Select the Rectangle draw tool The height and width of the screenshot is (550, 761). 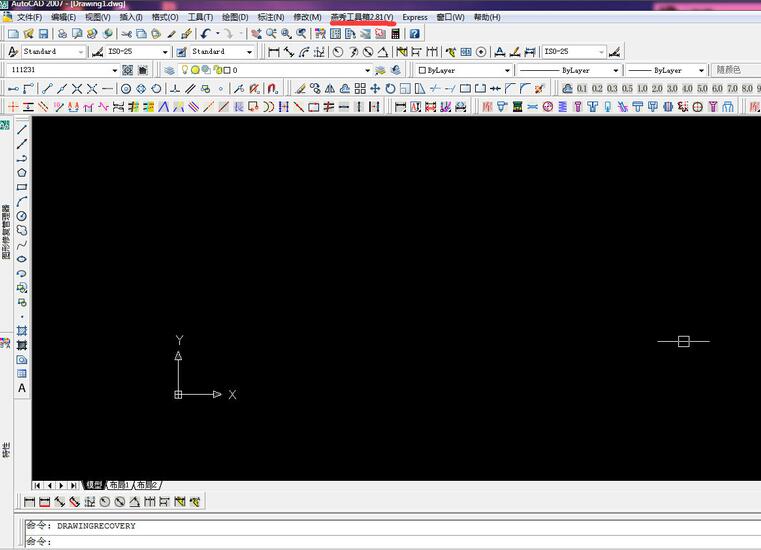coord(22,187)
